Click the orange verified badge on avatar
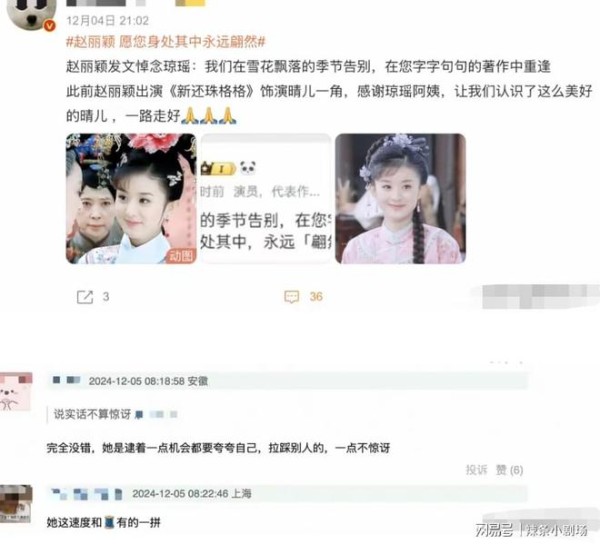The width and height of the screenshot is (600, 544). [x=50, y=26]
